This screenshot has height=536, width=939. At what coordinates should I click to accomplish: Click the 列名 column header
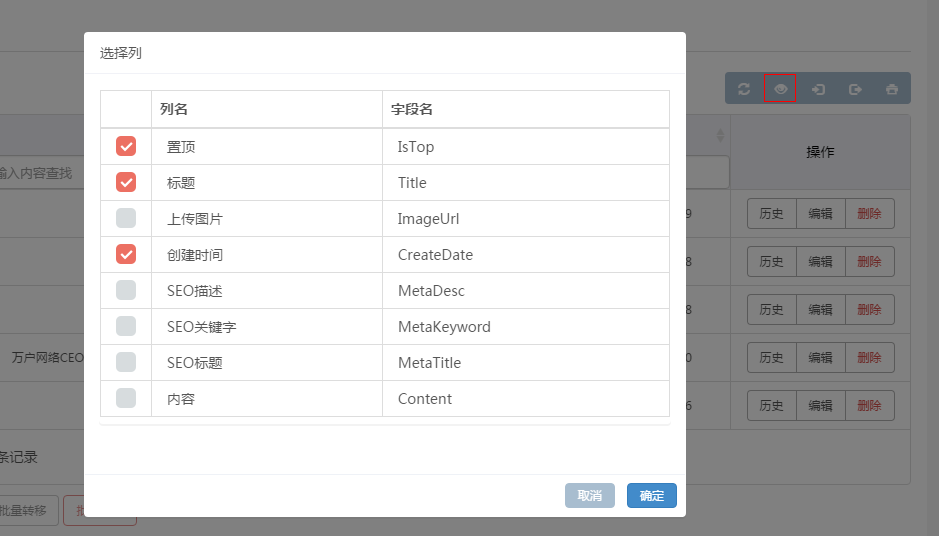coord(267,109)
